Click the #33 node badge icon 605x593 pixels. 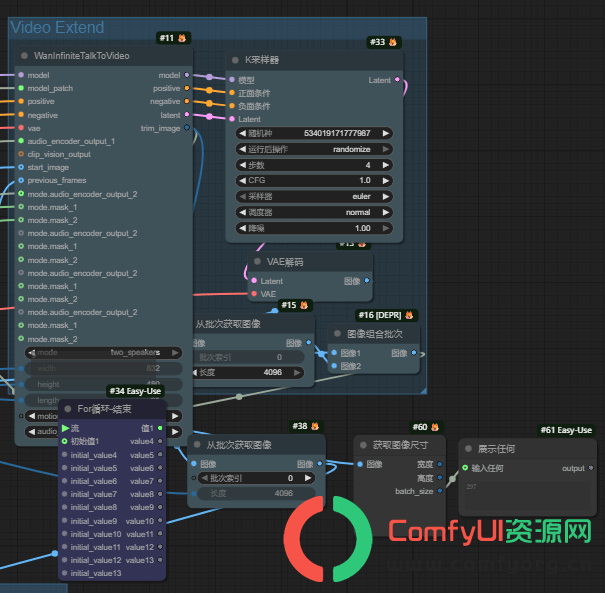[393, 42]
